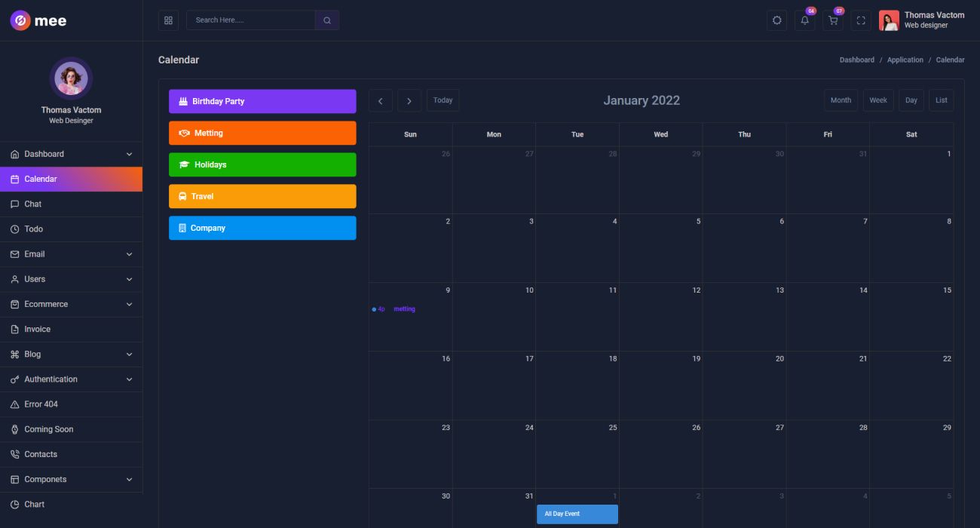This screenshot has height=528, width=980.
Task: Click the Users person icon
Action: pyautogui.click(x=14, y=279)
